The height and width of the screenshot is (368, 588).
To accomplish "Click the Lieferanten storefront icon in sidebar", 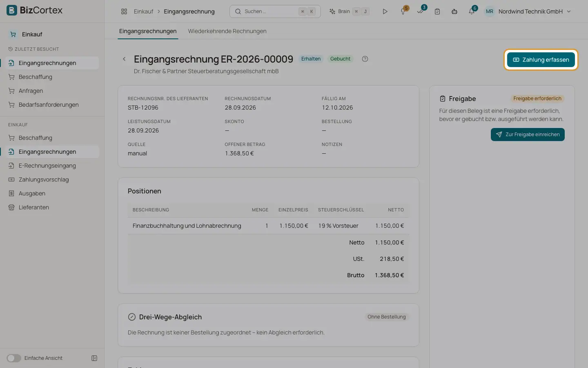I will pyautogui.click(x=11, y=207).
